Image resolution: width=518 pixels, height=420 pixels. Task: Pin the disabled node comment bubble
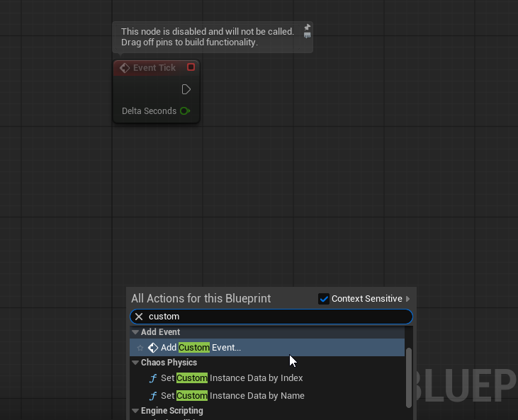point(308,27)
